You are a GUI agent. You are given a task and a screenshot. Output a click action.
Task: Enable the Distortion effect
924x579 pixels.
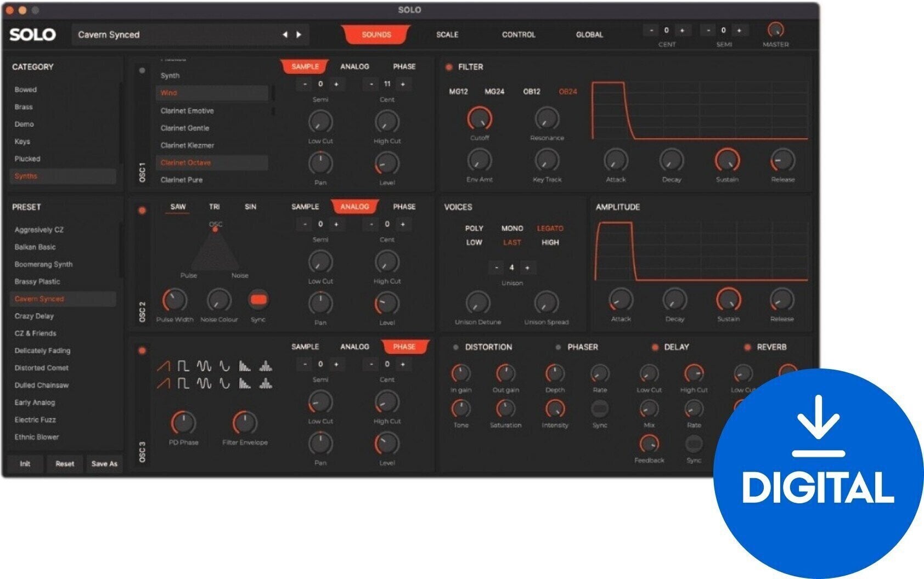[456, 347]
